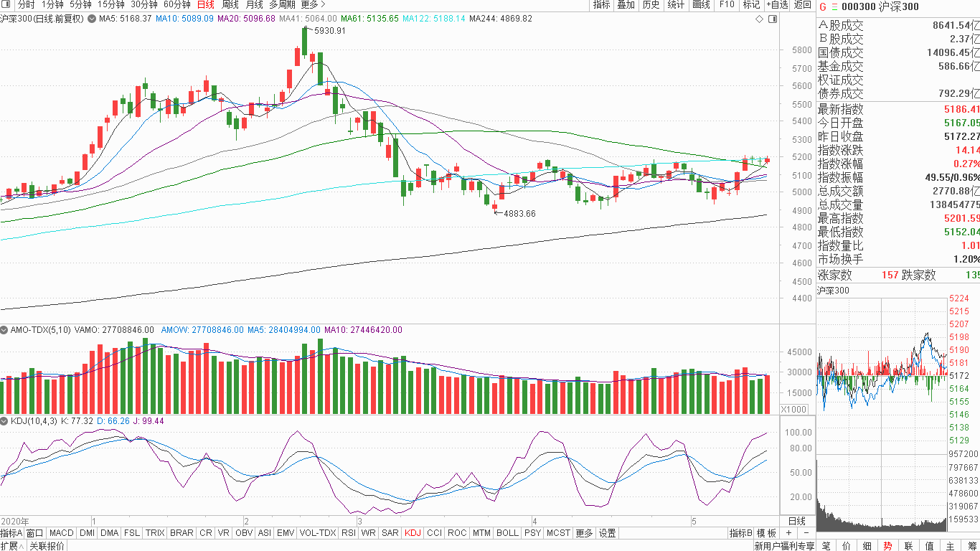Viewport: 980px width, 551px height.
Task: Switch to 月线 monthly period
Action: click(255, 4)
